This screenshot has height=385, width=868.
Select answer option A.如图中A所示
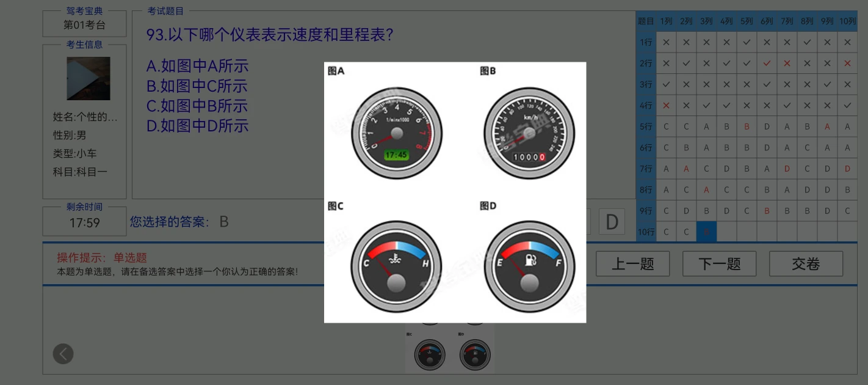pos(197,66)
